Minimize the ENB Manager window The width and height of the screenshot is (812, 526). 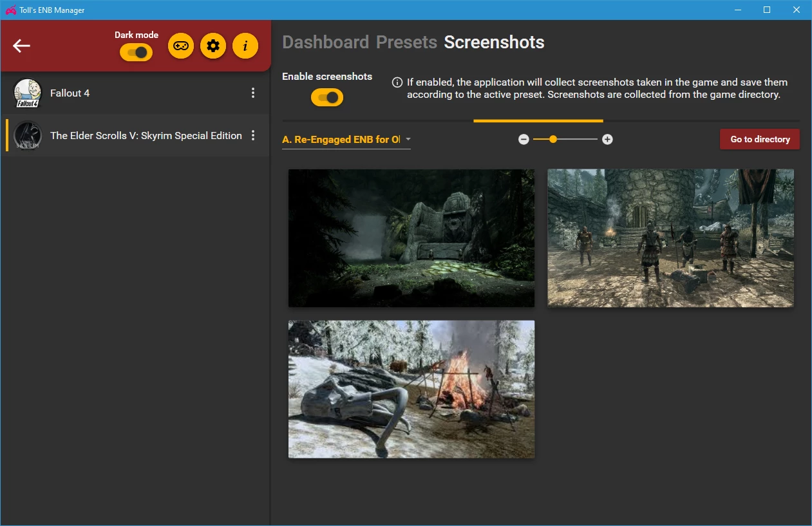(737, 10)
